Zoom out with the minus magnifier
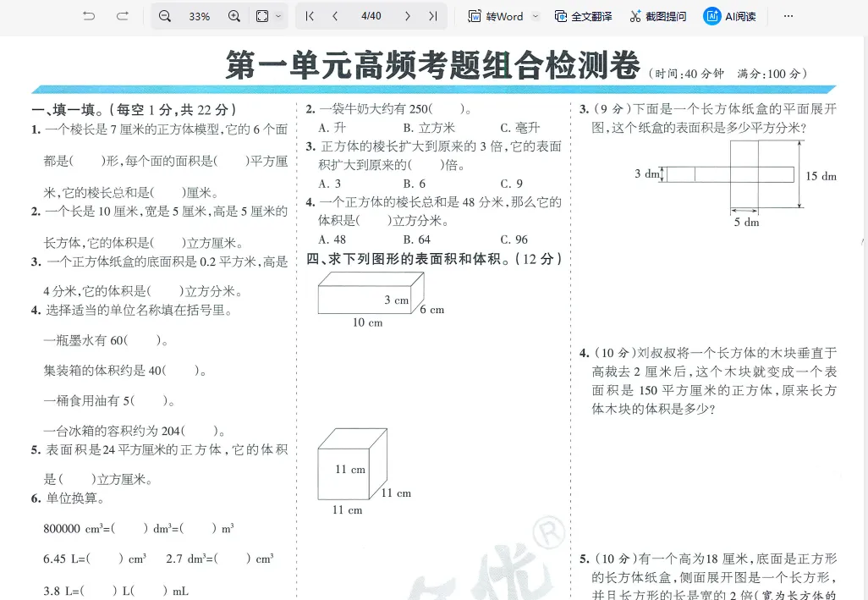 pyautogui.click(x=164, y=16)
